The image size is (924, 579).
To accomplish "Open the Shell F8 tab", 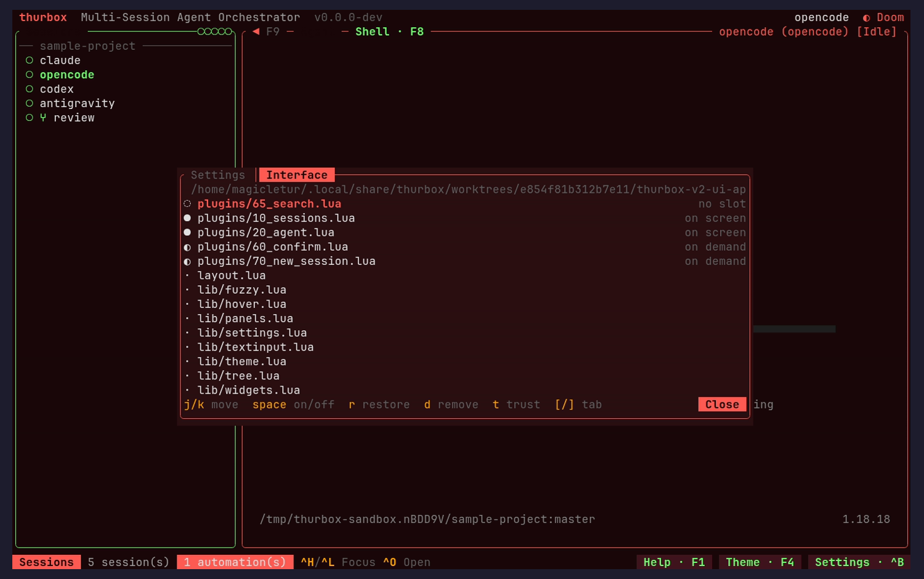I will click(x=389, y=31).
